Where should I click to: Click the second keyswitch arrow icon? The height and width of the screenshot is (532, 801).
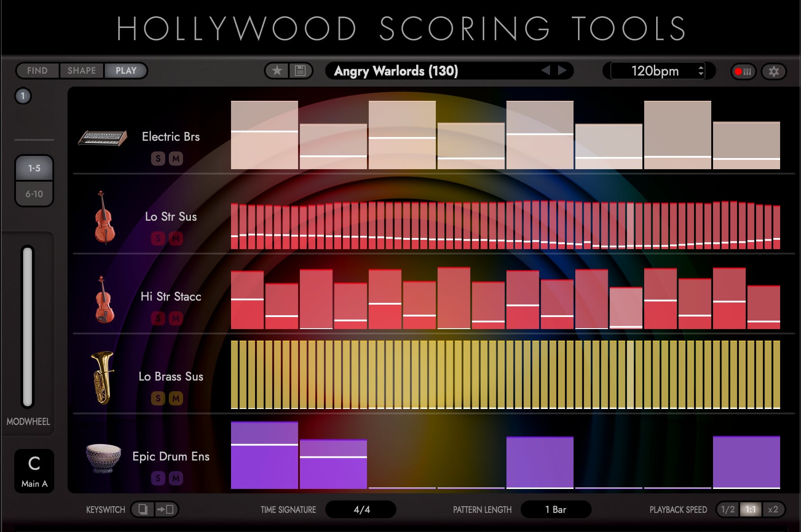(x=166, y=509)
